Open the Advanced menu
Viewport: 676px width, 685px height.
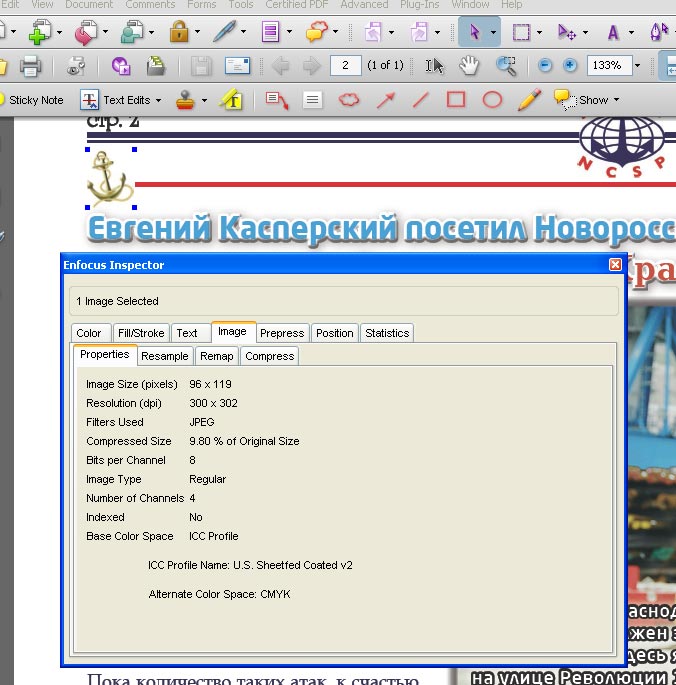pos(364,4)
